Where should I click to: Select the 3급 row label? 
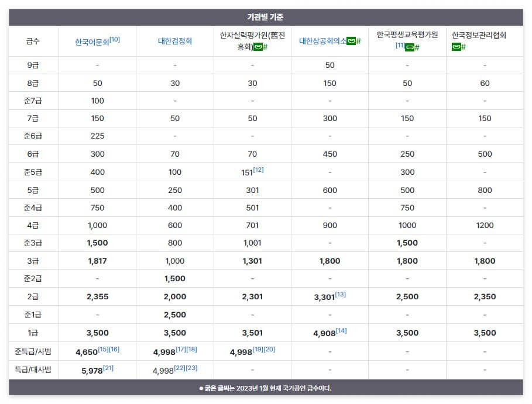[33, 261]
